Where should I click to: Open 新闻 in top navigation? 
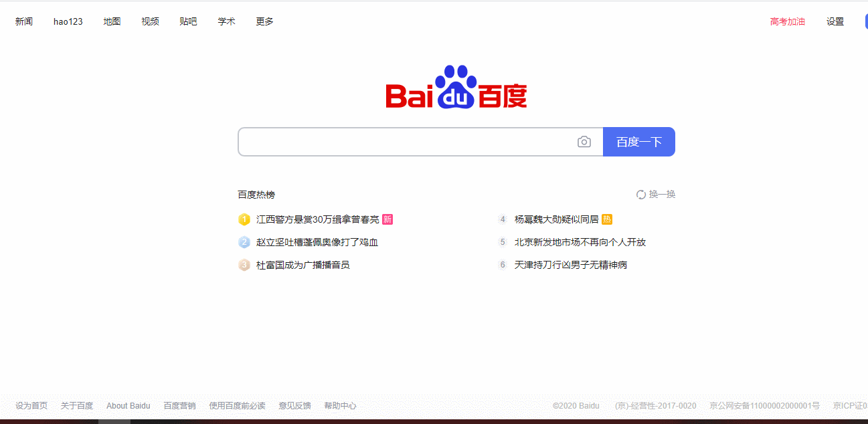(x=24, y=21)
